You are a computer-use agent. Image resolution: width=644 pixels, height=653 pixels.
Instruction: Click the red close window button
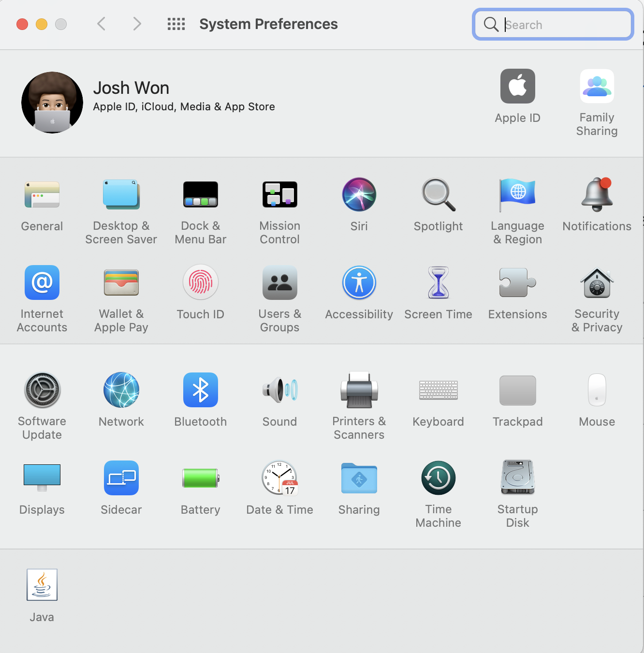22,24
